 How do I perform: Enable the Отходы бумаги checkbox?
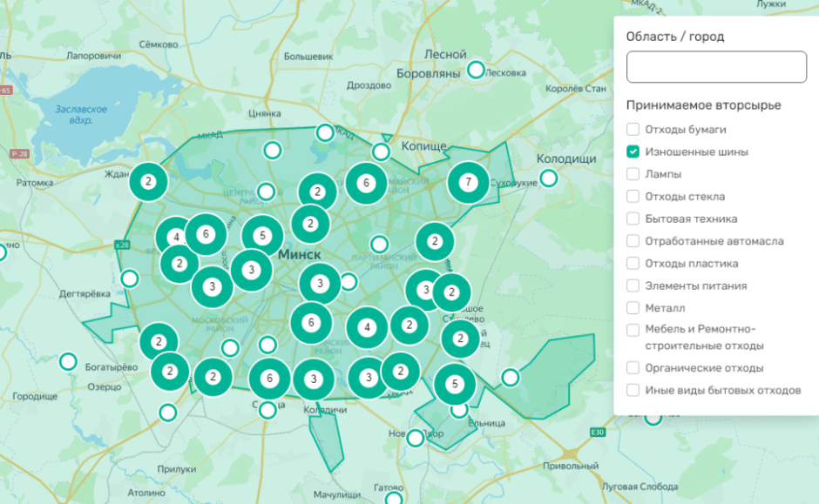(633, 129)
